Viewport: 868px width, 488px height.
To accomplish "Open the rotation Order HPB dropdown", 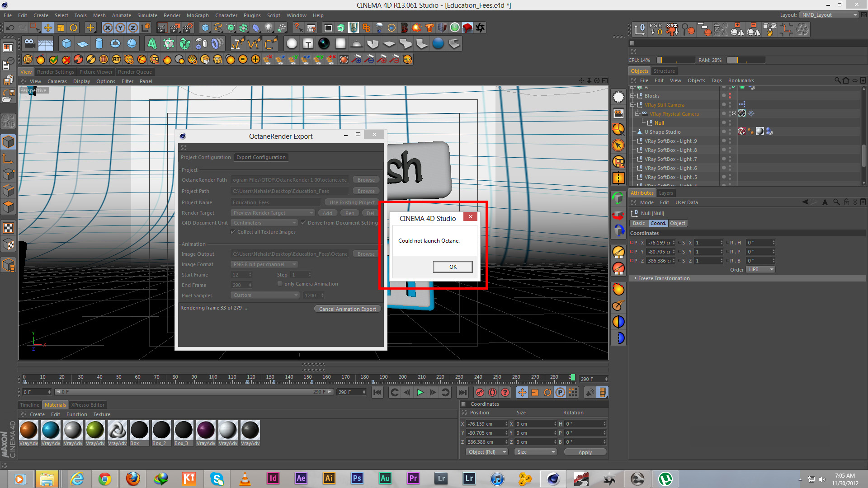I will 760,269.
